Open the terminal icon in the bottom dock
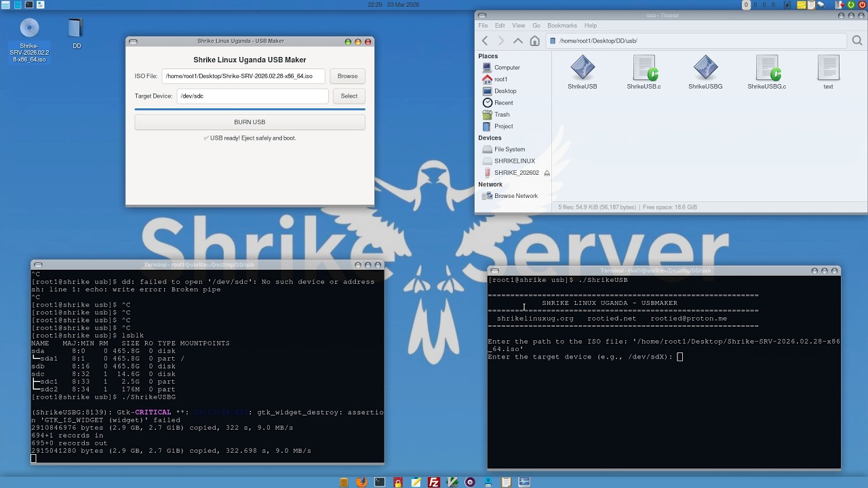This screenshot has width=868, height=488. tap(380, 482)
